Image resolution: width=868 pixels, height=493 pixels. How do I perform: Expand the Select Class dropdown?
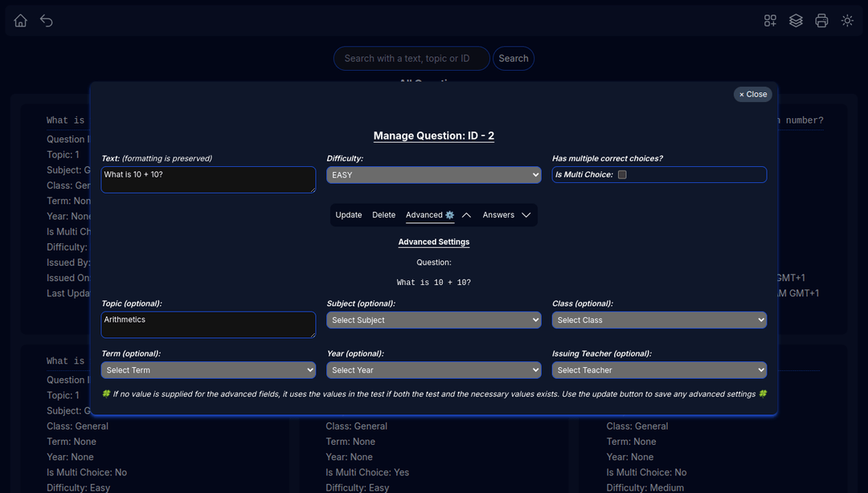click(x=659, y=320)
